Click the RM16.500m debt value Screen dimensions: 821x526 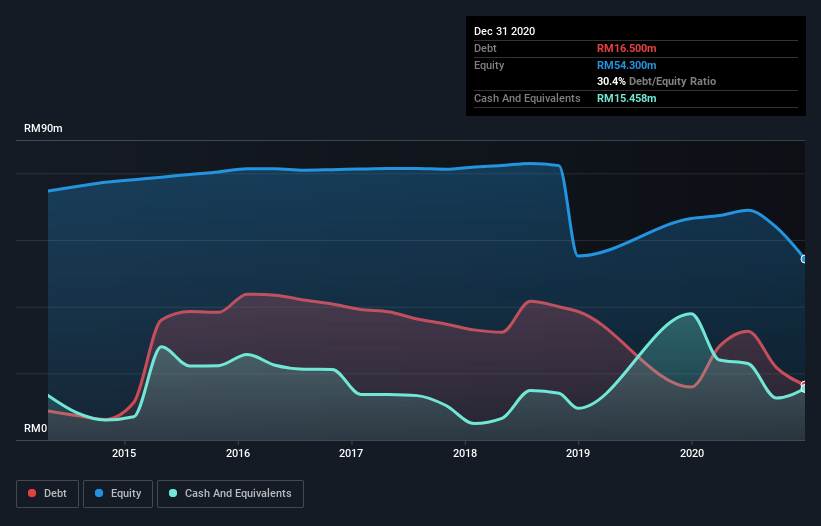point(626,48)
